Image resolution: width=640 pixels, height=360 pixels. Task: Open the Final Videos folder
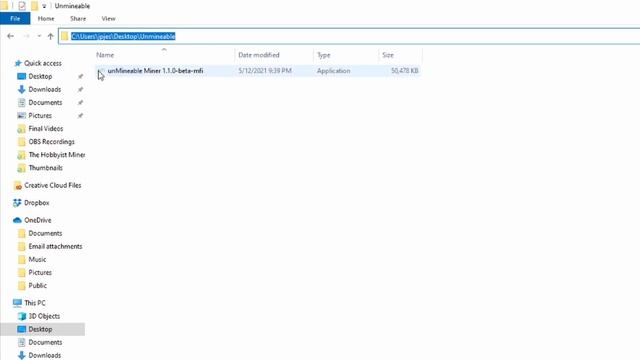(x=46, y=129)
